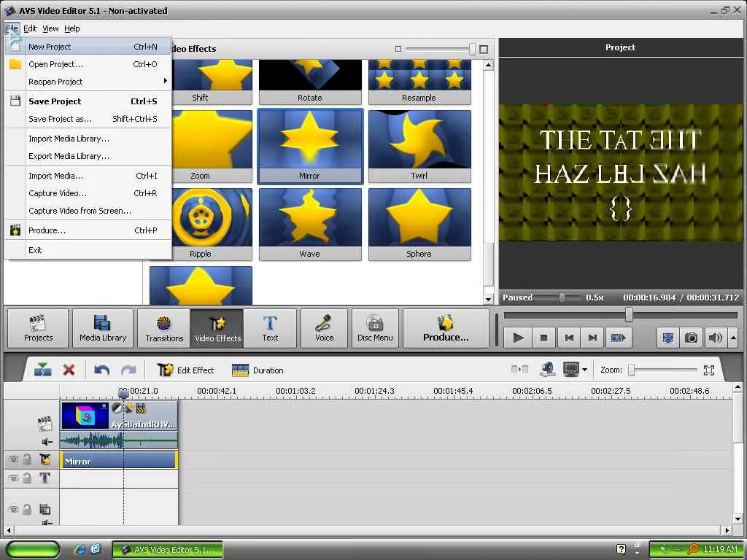Undo the last action

[x=101, y=370]
